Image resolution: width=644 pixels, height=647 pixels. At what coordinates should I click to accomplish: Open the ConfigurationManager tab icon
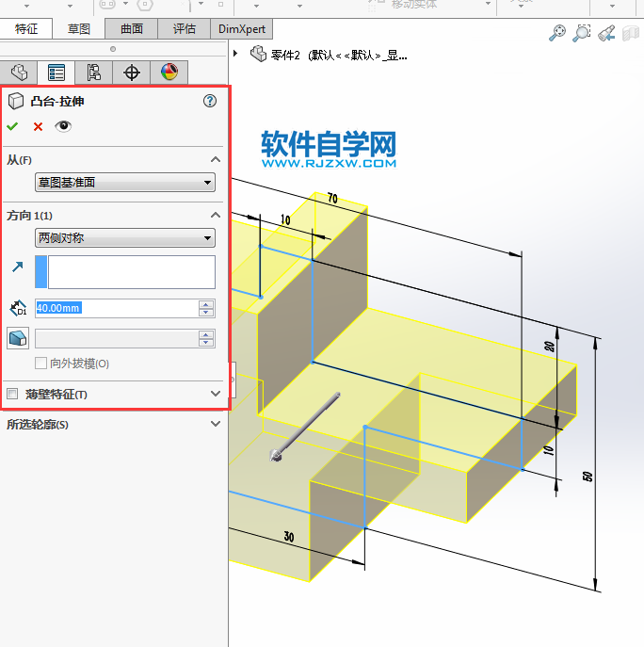93,73
